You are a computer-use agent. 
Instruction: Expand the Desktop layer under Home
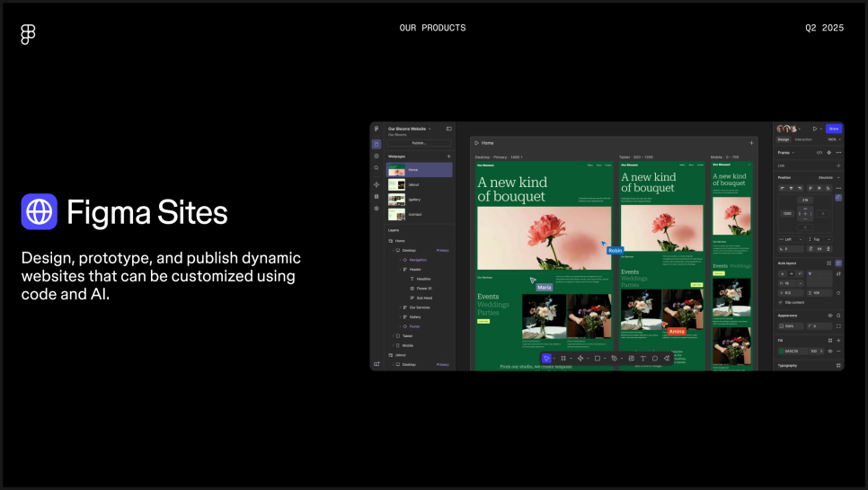click(394, 250)
